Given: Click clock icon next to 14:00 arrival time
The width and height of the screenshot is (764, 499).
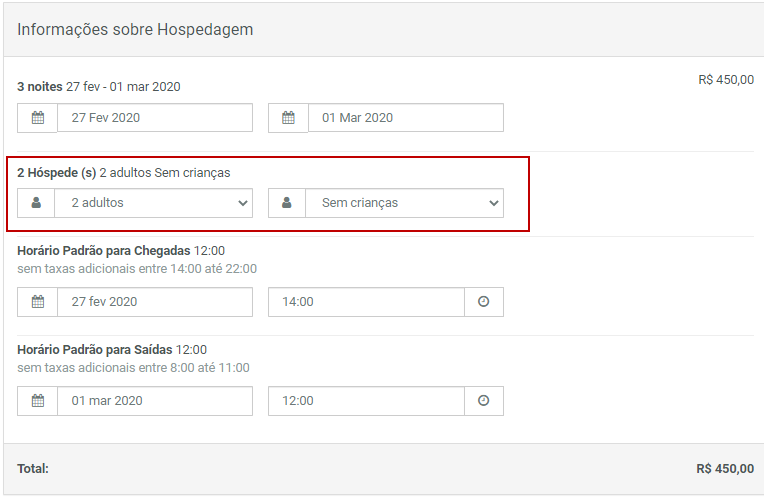Looking at the screenshot, I should click(x=484, y=302).
